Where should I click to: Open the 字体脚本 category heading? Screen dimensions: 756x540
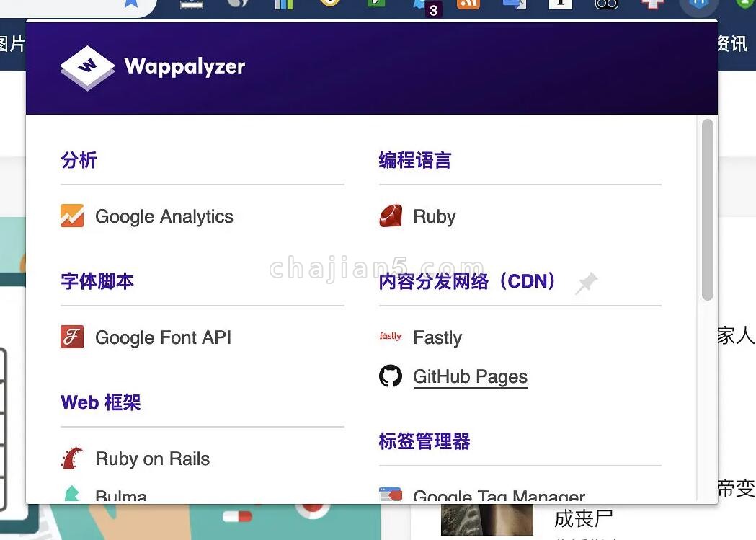pyautogui.click(x=97, y=281)
